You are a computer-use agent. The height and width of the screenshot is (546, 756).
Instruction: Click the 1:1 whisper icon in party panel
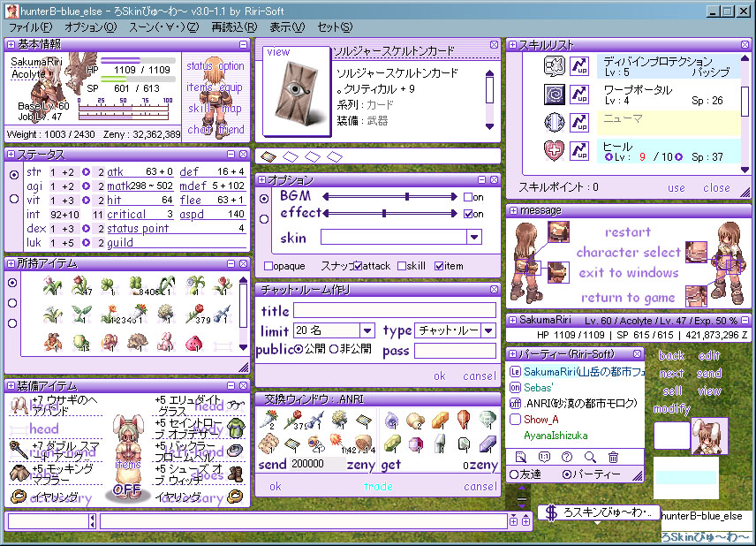click(x=544, y=457)
